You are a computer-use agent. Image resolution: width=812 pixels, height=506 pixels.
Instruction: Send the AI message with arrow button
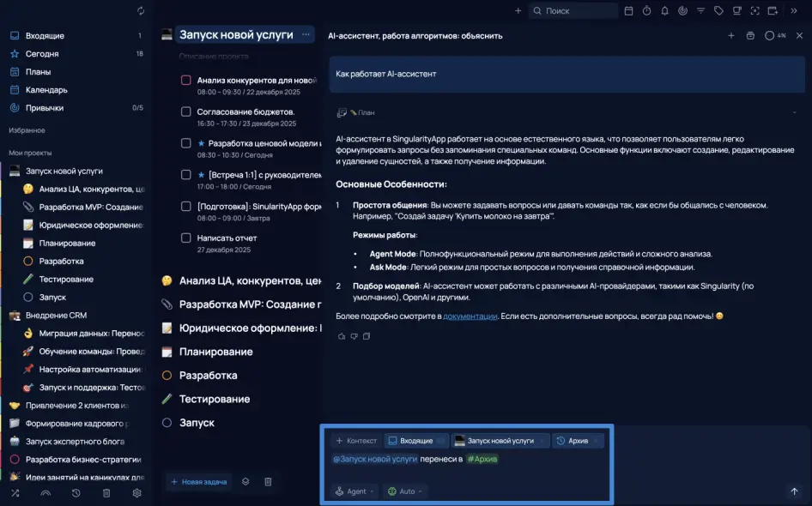(794, 491)
